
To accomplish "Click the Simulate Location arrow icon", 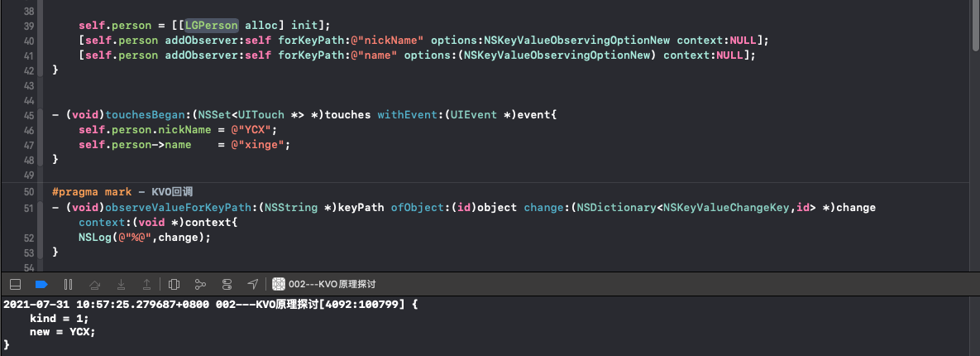I will (252, 285).
